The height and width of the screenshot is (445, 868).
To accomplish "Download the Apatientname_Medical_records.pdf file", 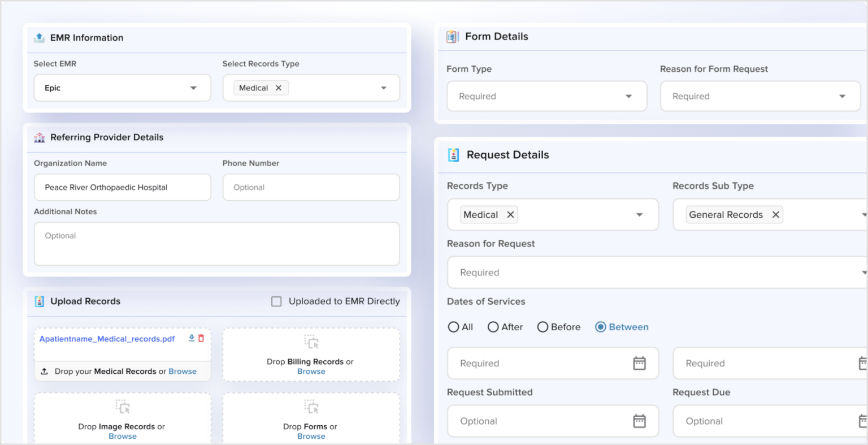I will coord(192,338).
